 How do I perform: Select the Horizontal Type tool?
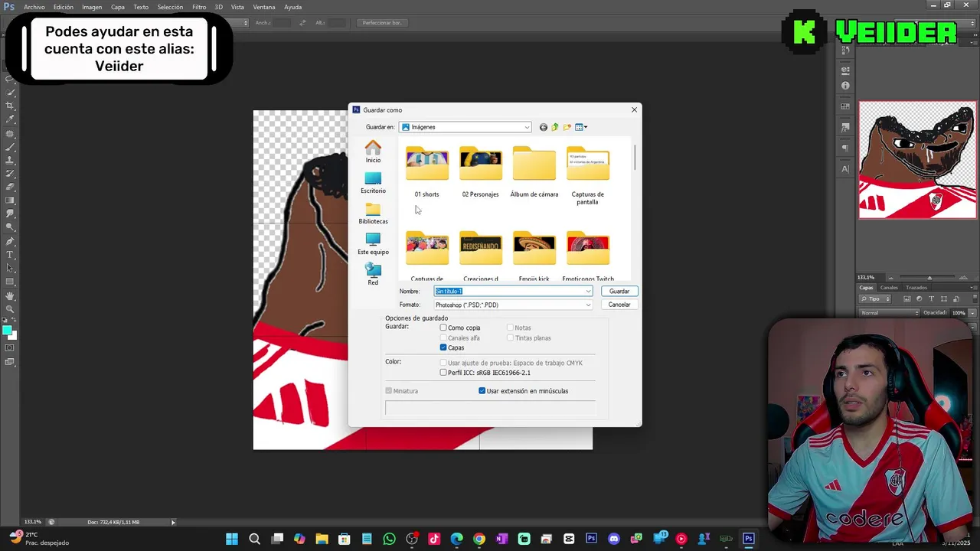pyautogui.click(x=10, y=255)
